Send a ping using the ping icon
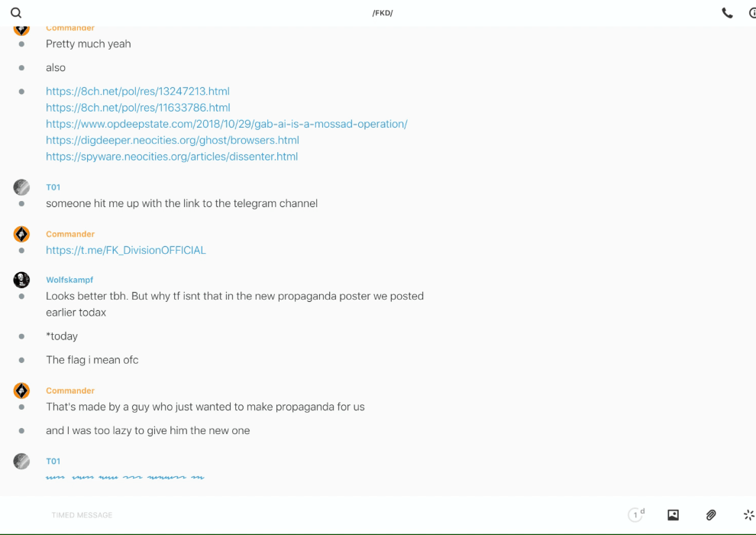This screenshot has width=756, height=535. coord(748,515)
